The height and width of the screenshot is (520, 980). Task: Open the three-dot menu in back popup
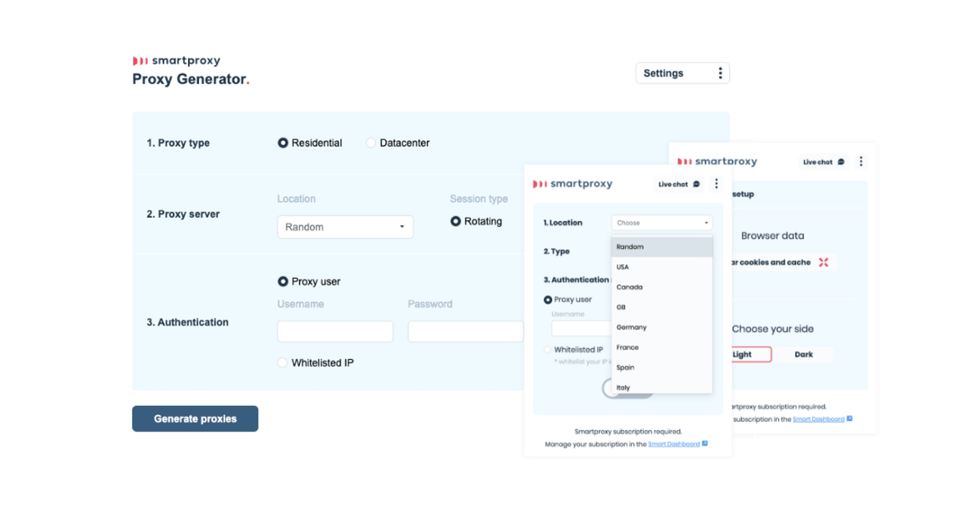coord(861,162)
